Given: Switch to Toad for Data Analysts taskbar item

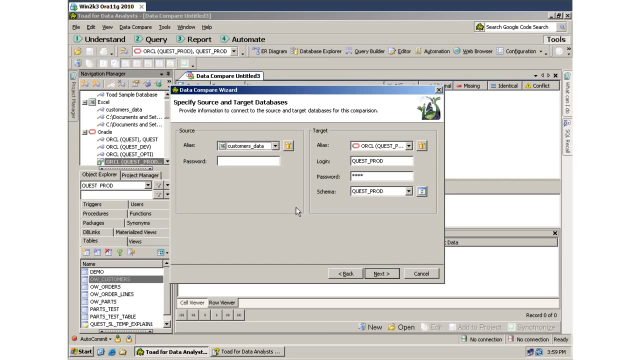Looking at the screenshot, I should [171, 351].
